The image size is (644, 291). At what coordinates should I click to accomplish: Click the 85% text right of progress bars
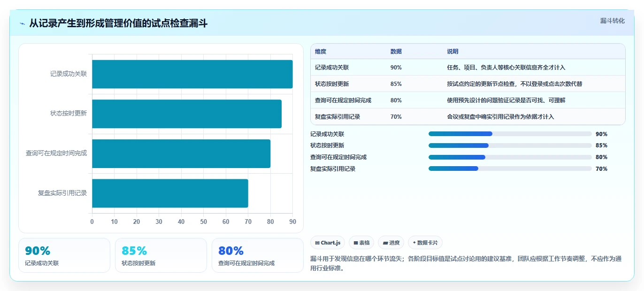[601, 145]
